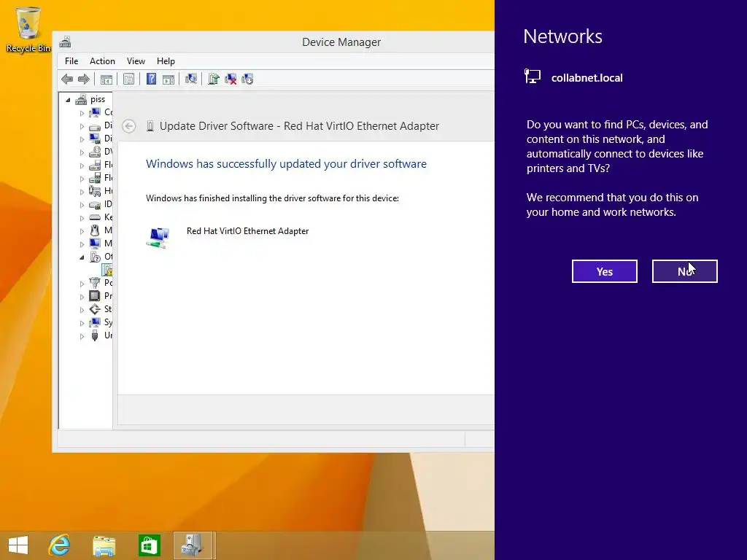Click the Uninstall device toolbar icon with red X

(231, 79)
